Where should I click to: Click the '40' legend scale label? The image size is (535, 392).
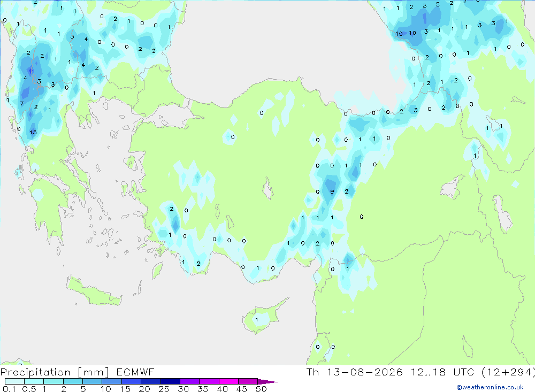coord(222,389)
